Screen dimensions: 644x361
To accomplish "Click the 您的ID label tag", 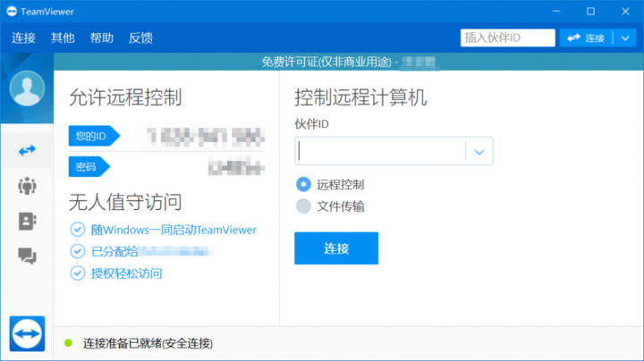I will click(x=94, y=136).
